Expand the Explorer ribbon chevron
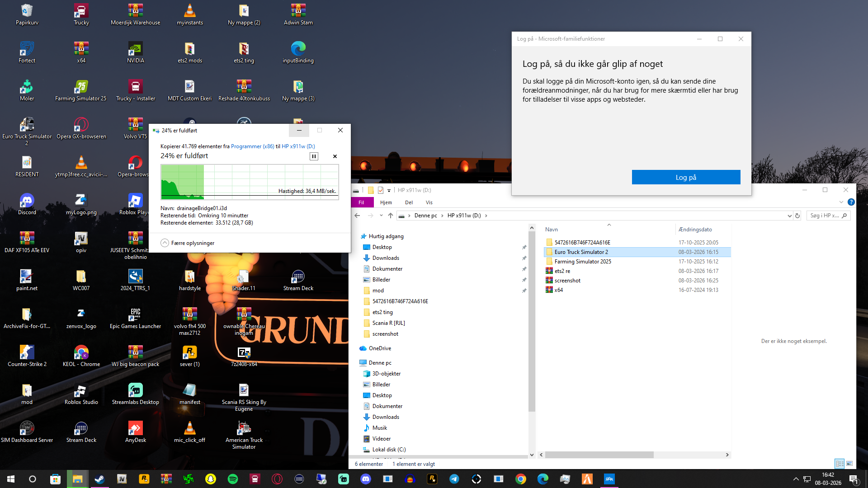 841,202
